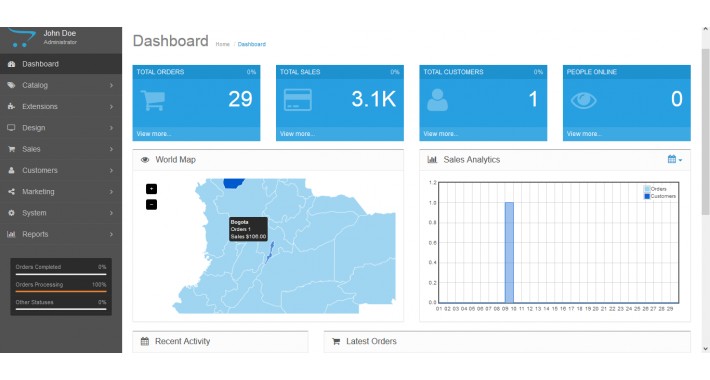Click the Recent Activity calendar icon

(x=145, y=342)
